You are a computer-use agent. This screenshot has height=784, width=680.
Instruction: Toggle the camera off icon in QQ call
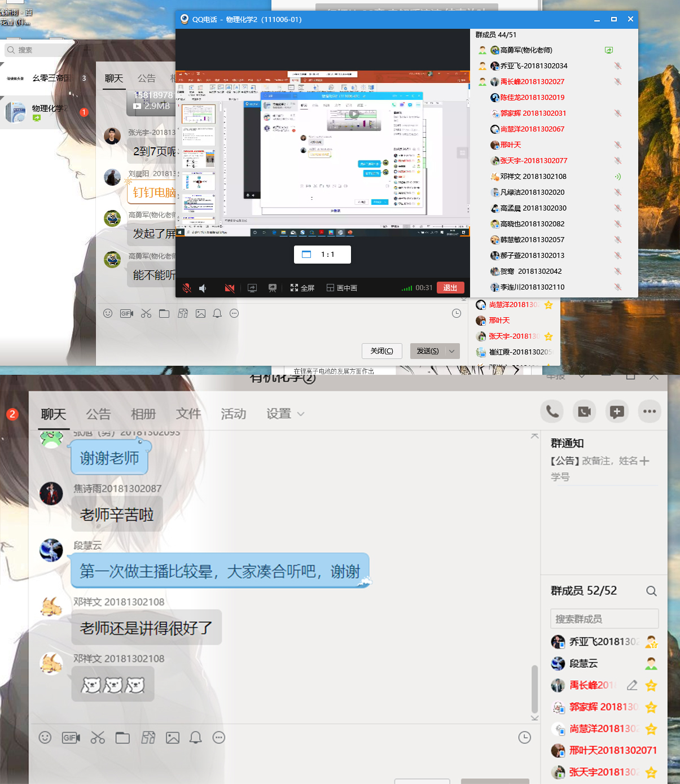[229, 288]
